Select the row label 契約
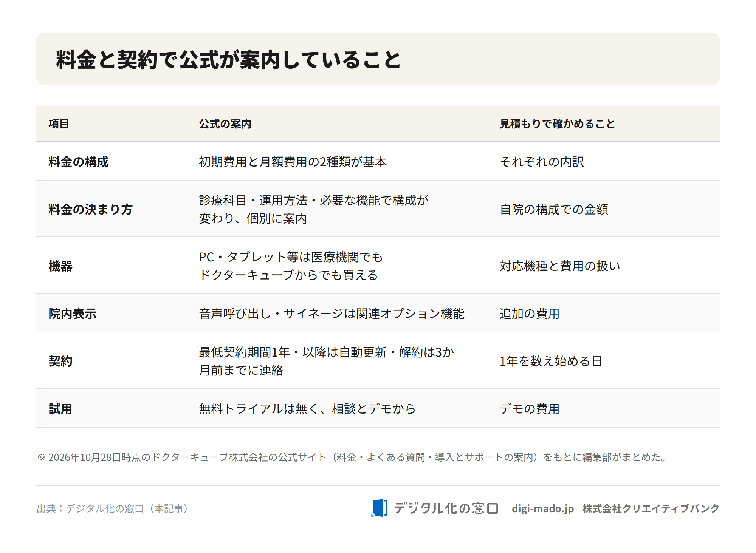Image resolution: width=756 pixels, height=553 pixels. [x=60, y=361]
